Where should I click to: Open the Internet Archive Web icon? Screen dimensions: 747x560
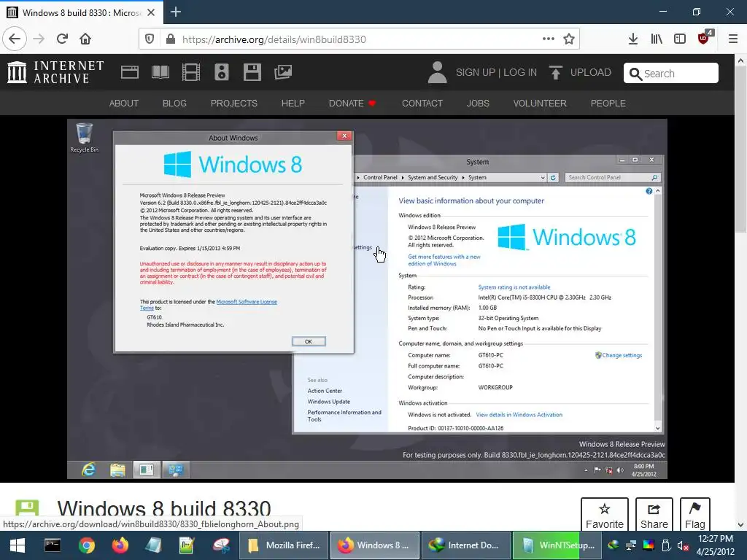130,72
